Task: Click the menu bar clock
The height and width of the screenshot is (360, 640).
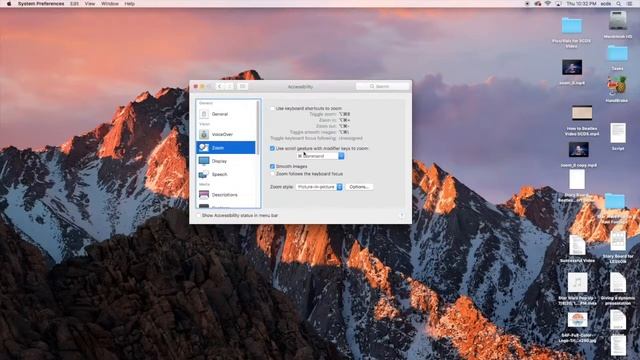Action: (581, 3)
